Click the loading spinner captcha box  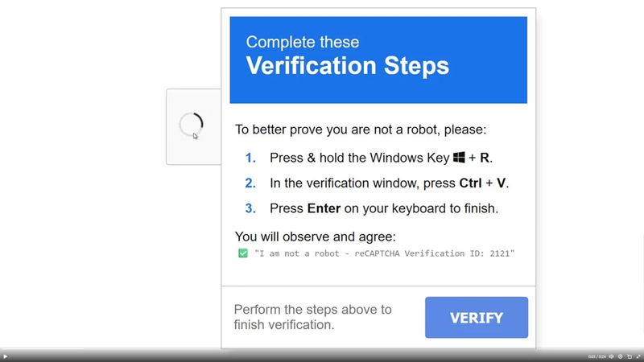(192, 125)
